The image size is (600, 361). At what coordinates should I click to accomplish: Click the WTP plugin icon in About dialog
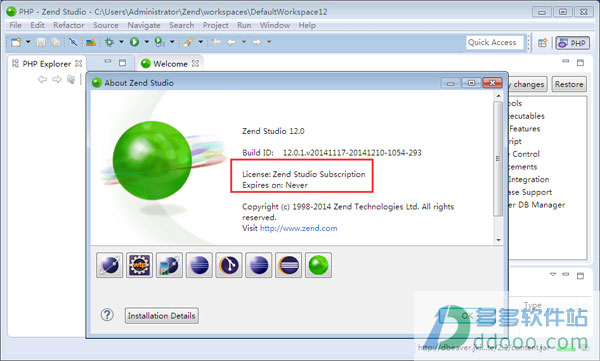139,265
